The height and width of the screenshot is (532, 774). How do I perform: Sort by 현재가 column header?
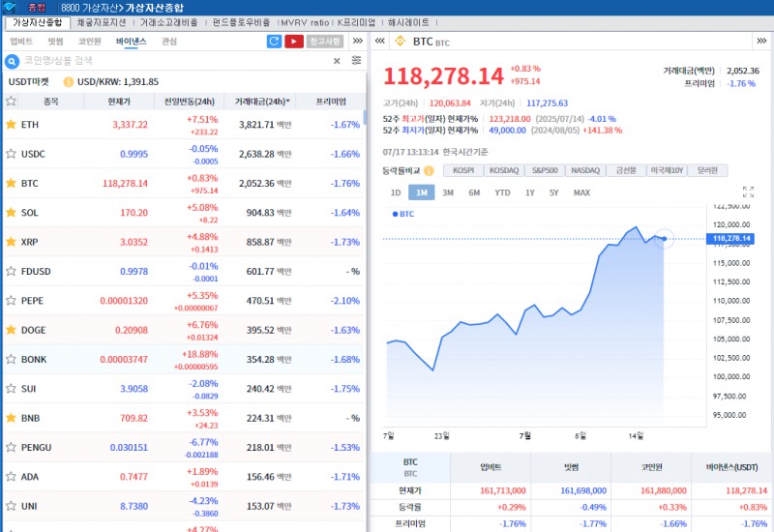click(119, 102)
